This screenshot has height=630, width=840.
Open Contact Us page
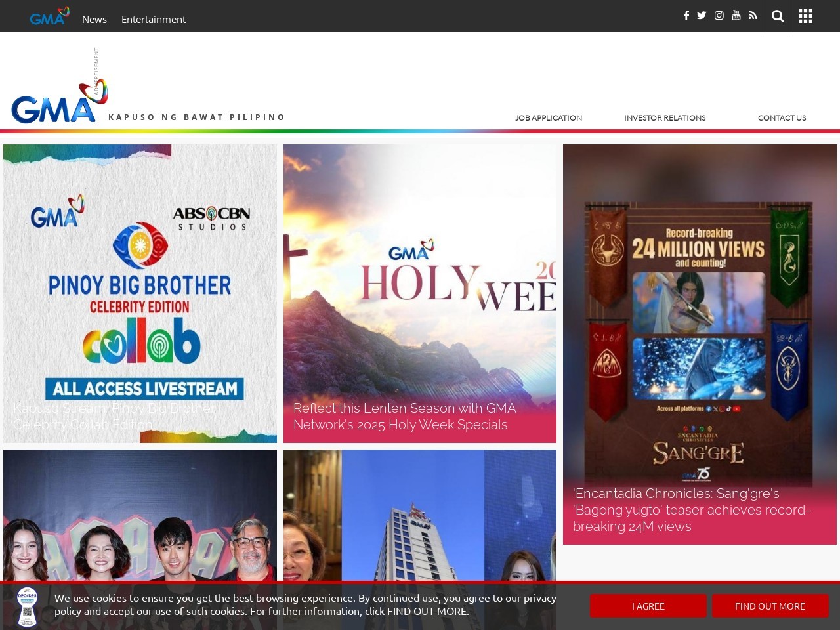pos(782,118)
